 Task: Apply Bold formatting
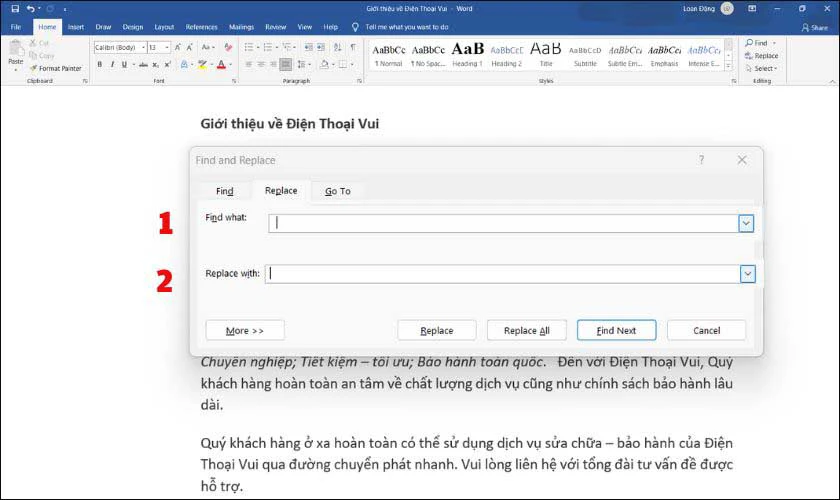click(100, 64)
